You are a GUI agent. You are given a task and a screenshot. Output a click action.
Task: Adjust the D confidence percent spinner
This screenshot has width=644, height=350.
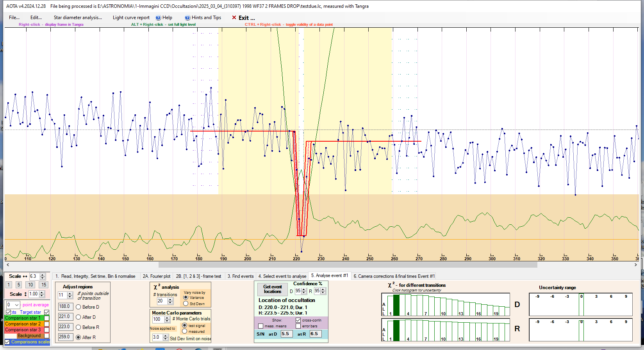click(304, 291)
